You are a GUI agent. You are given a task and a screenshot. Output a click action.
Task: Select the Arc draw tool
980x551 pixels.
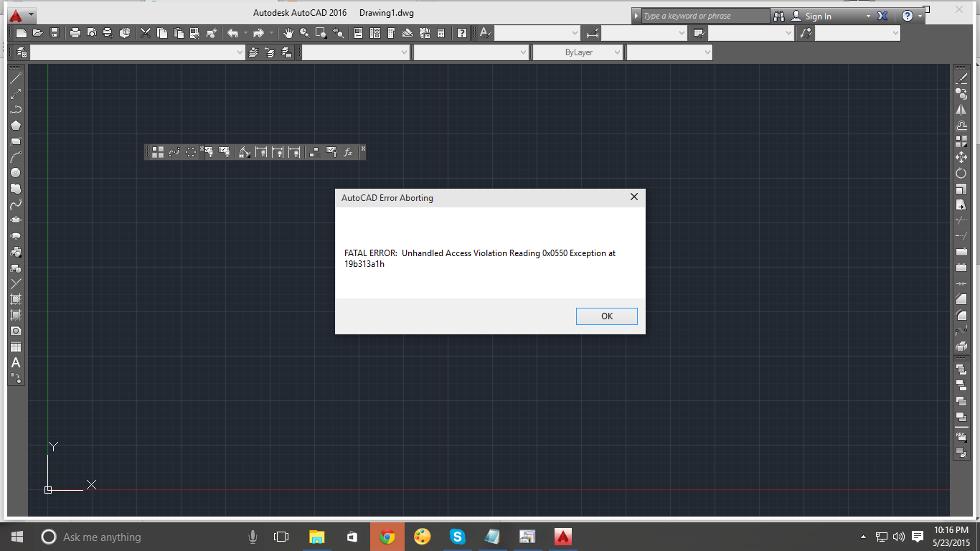16,157
